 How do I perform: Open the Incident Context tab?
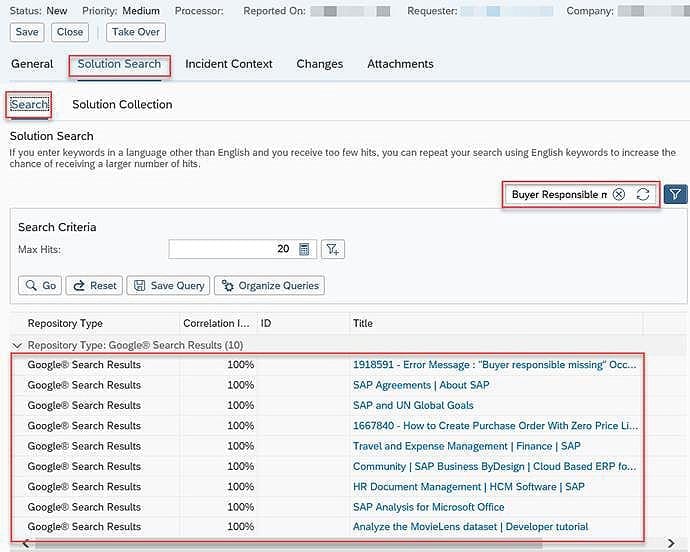click(x=229, y=64)
